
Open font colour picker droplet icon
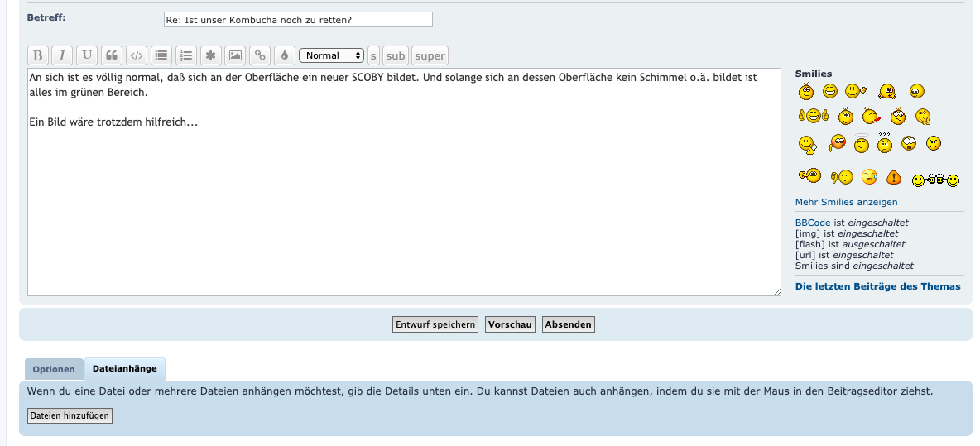click(x=284, y=55)
